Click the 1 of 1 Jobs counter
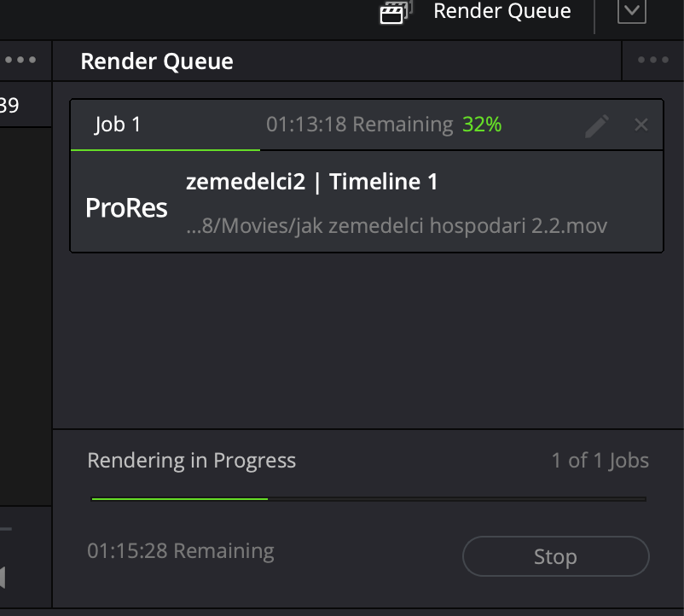The width and height of the screenshot is (684, 616). [600, 461]
